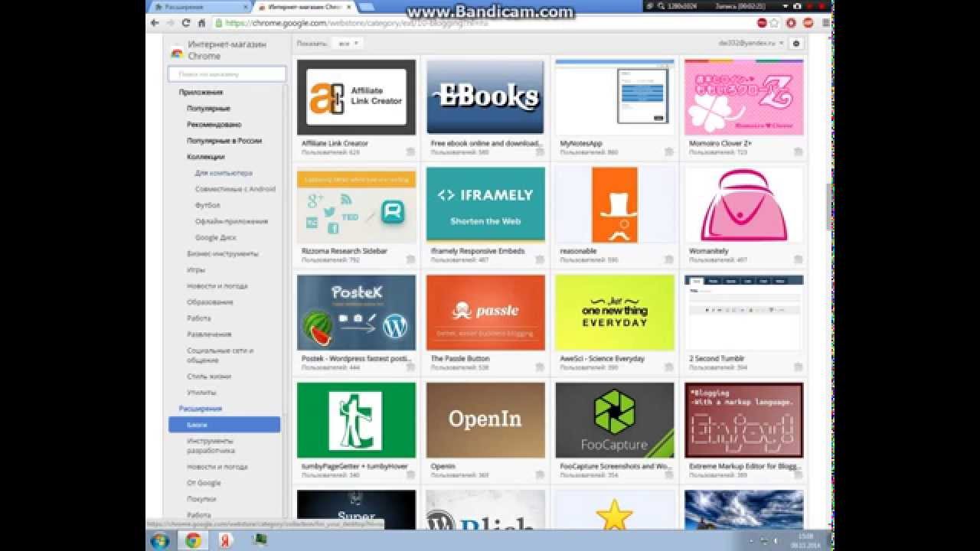Image resolution: width=980 pixels, height=551 pixels.
Task: Open the Приложения section
Action: pos(201,92)
